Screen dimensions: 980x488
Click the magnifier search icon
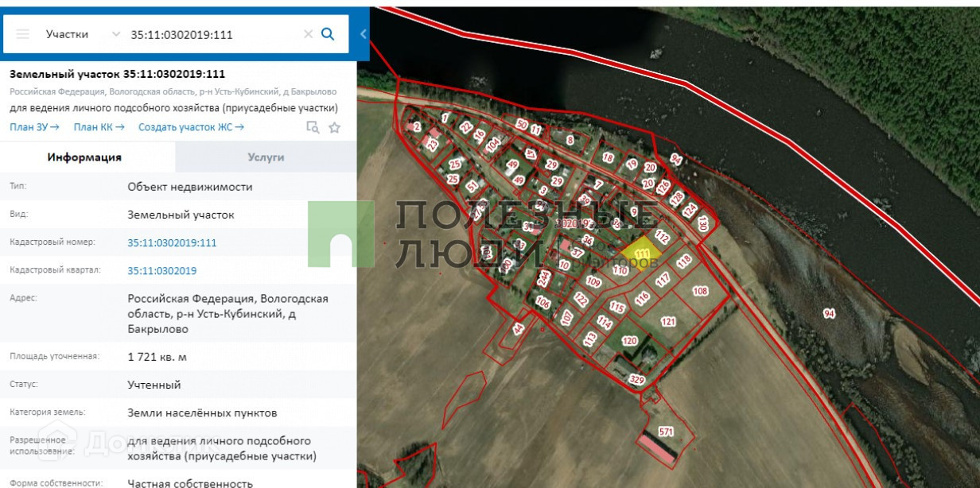tap(328, 34)
